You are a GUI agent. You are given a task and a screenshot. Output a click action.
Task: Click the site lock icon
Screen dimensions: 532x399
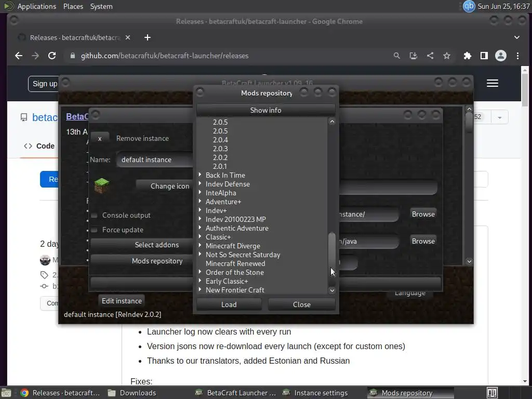click(73, 56)
